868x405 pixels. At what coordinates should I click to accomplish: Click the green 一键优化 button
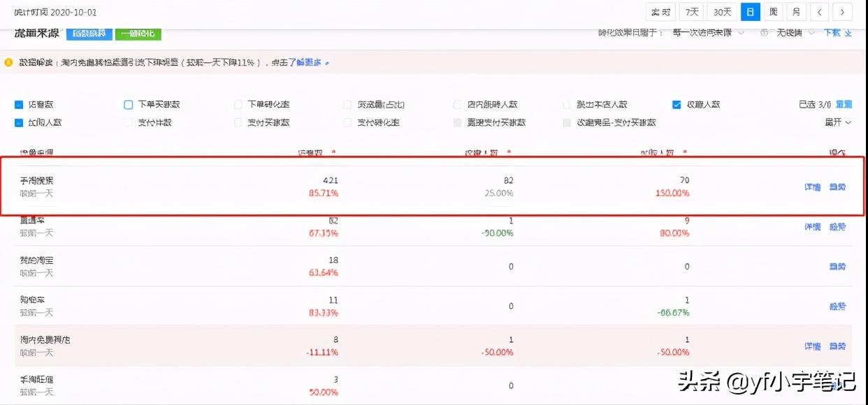click(x=138, y=34)
